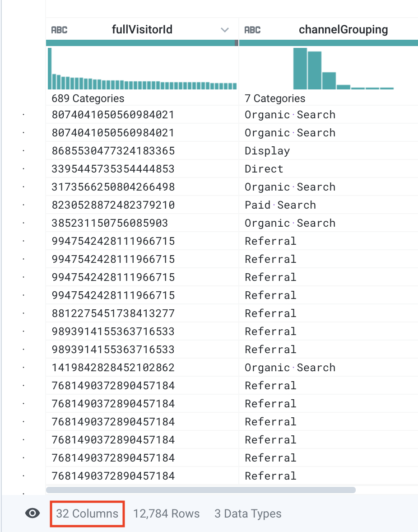The width and height of the screenshot is (418, 532).
Task: Click the channelGrouping data quality bar
Action: tap(328, 43)
